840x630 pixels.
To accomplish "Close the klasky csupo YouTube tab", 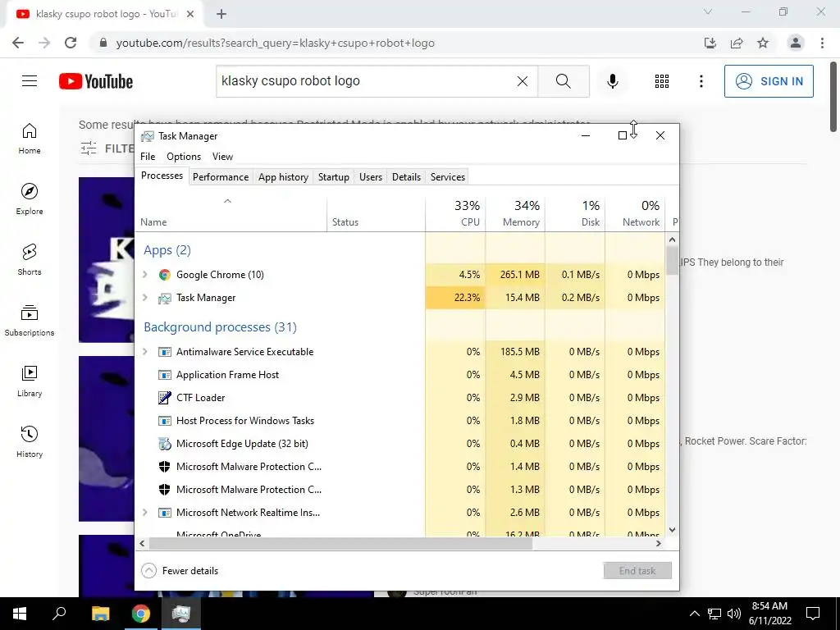I will tap(190, 14).
